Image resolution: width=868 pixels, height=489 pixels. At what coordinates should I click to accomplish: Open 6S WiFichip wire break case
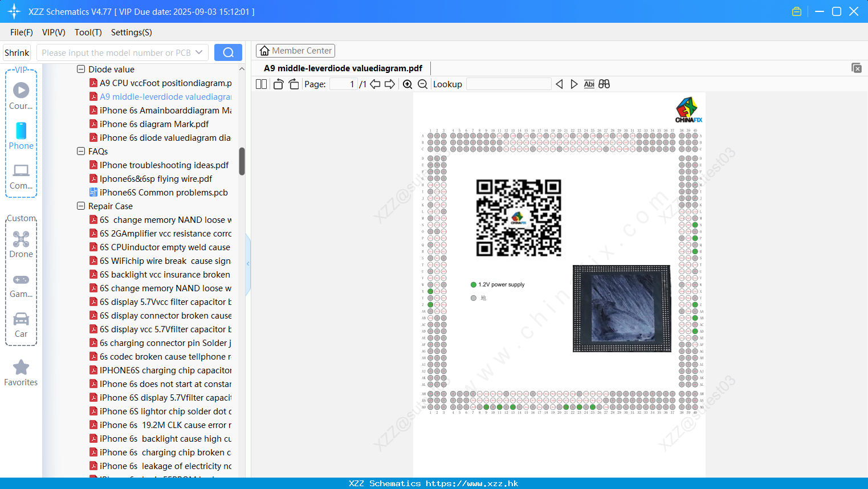[x=165, y=260]
